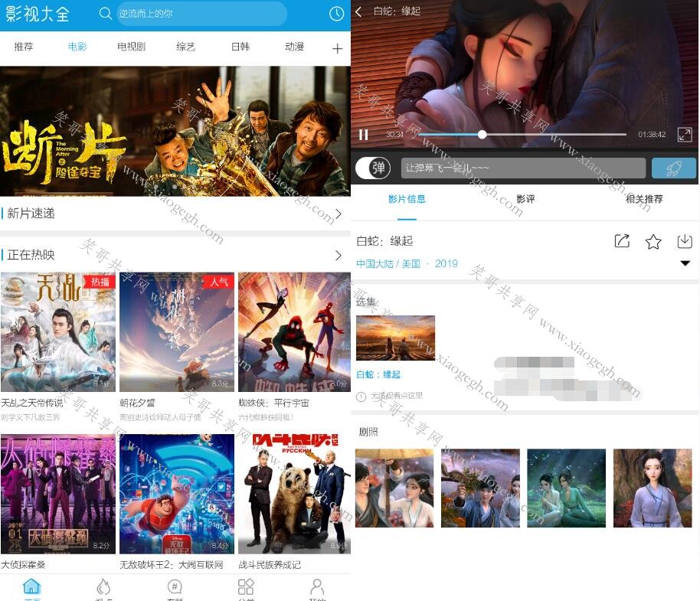Toggle the 弹 danmaku switch
This screenshot has height=601, width=700.
tap(373, 168)
